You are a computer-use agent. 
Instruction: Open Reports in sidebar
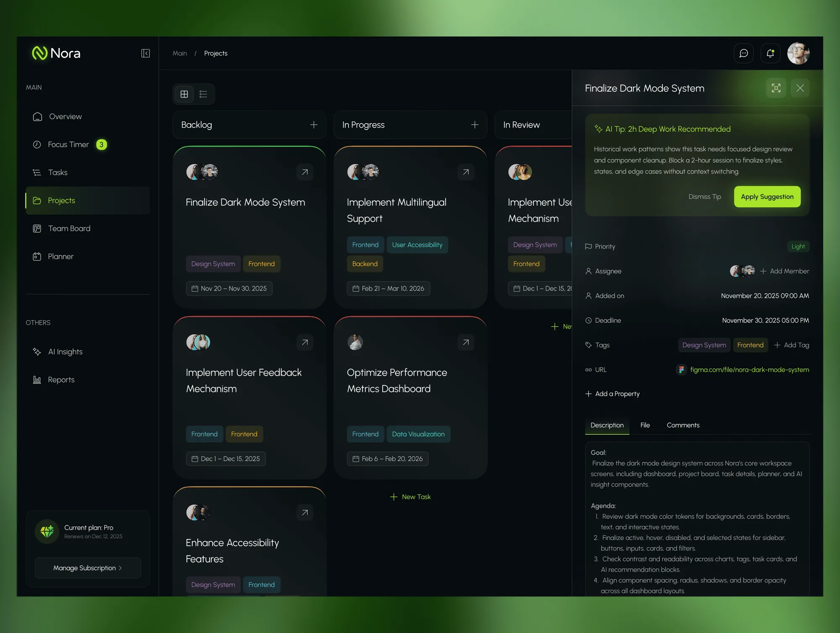point(88,380)
